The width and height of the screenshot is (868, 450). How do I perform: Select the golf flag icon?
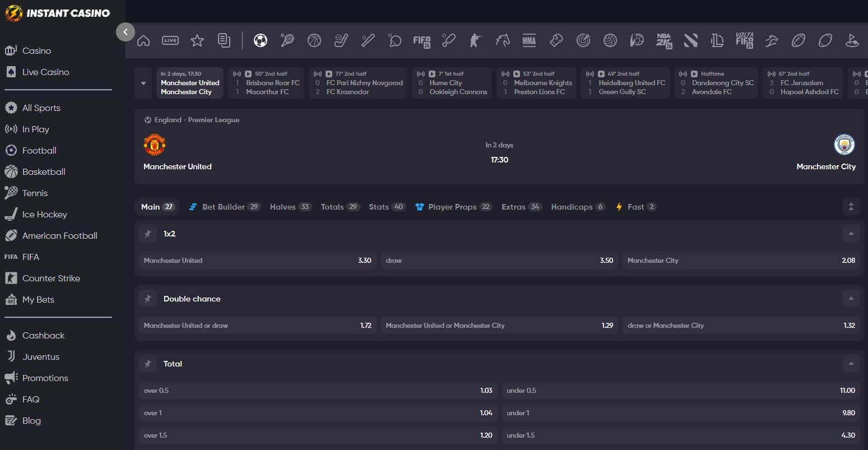click(852, 40)
